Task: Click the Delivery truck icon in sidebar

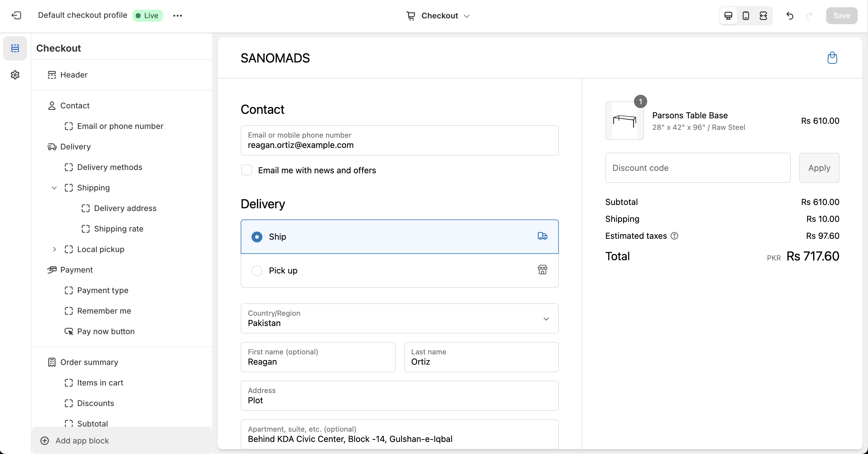Action: coord(52,147)
